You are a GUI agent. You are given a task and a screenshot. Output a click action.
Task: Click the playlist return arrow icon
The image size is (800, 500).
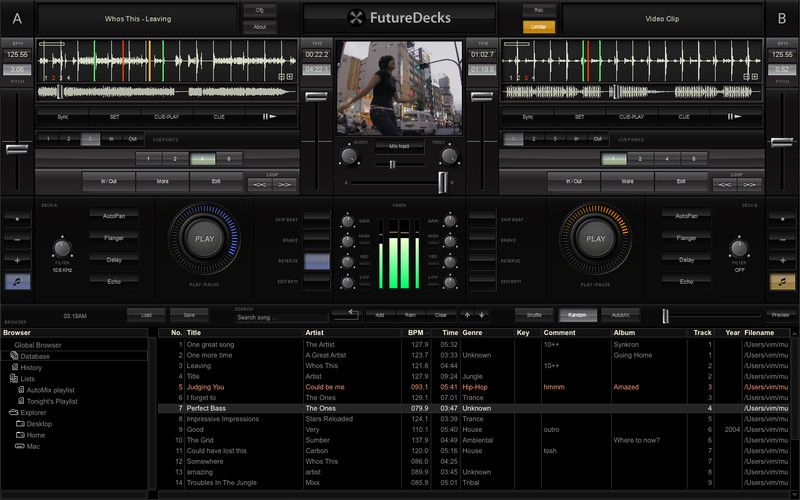tap(346, 314)
